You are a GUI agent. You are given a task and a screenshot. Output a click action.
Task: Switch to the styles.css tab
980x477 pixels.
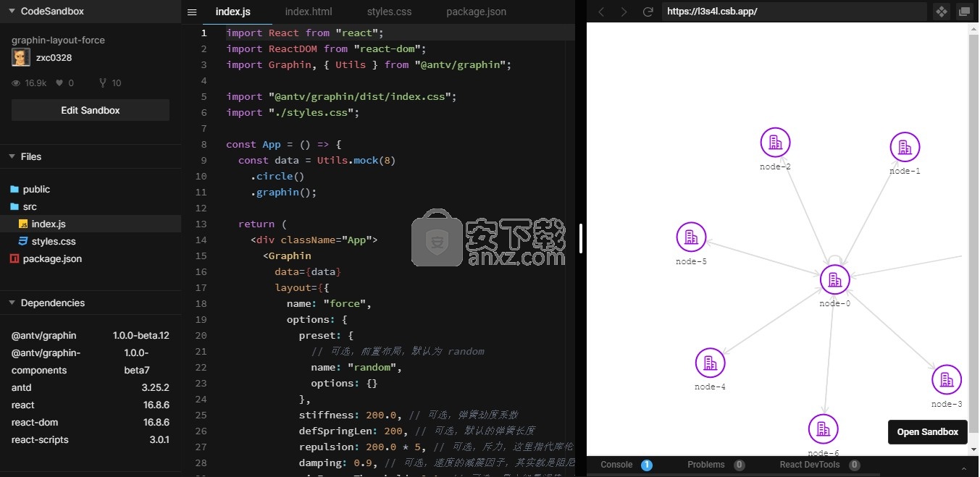(x=390, y=12)
